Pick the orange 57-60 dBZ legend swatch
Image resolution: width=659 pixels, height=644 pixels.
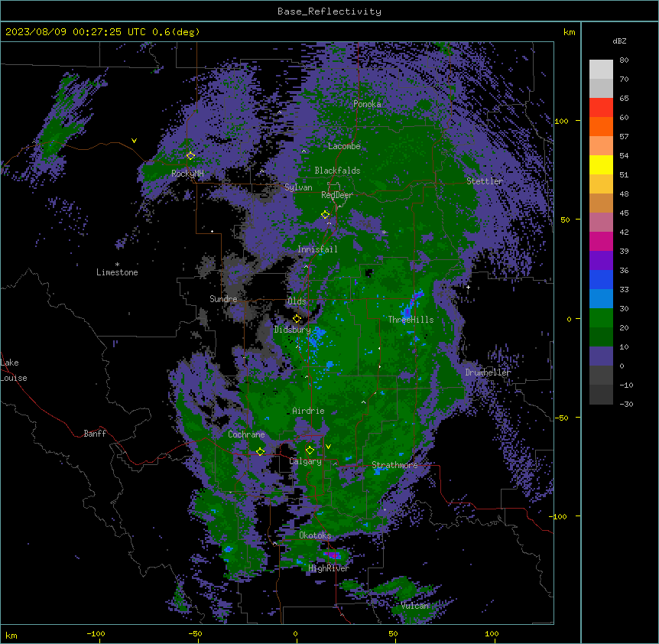point(601,126)
